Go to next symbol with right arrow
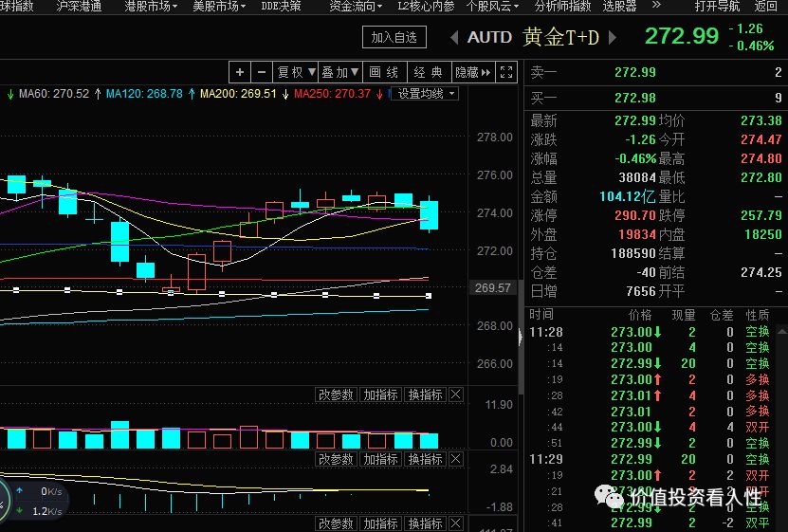The width and height of the screenshot is (788, 532). [613, 38]
